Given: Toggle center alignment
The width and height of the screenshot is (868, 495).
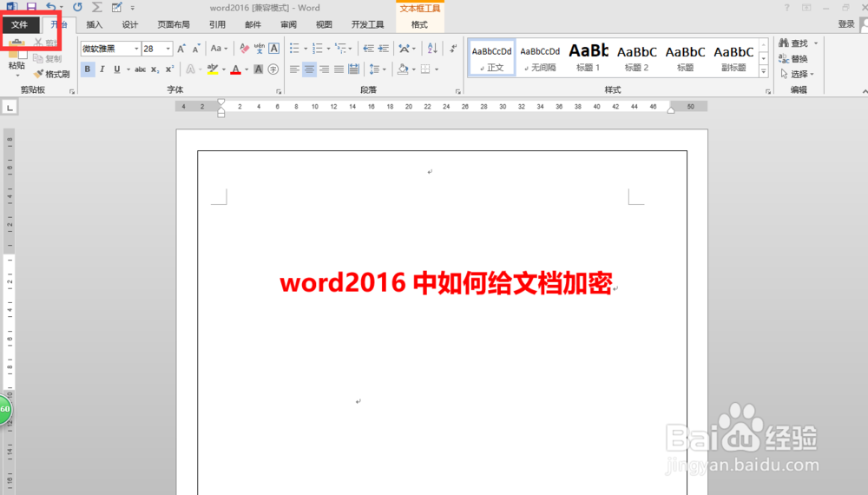Looking at the screenshot, I should [310, 69].
